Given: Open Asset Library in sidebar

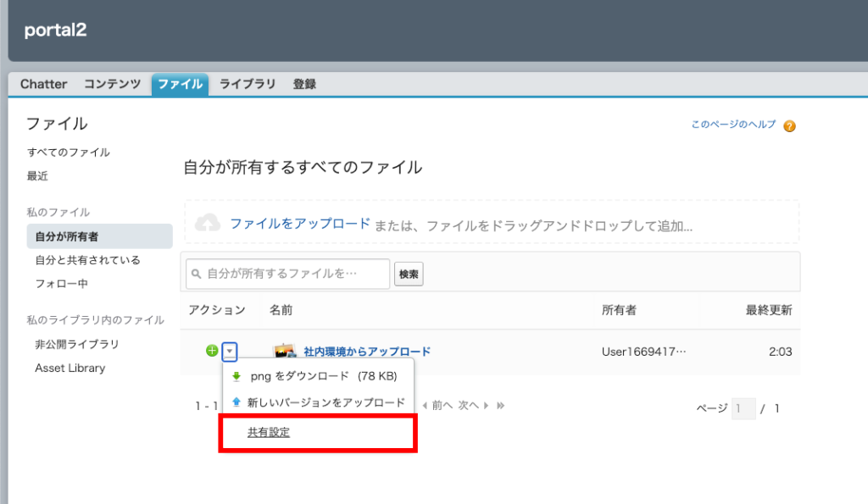Looking at the screenshot, I should point(70,368).
